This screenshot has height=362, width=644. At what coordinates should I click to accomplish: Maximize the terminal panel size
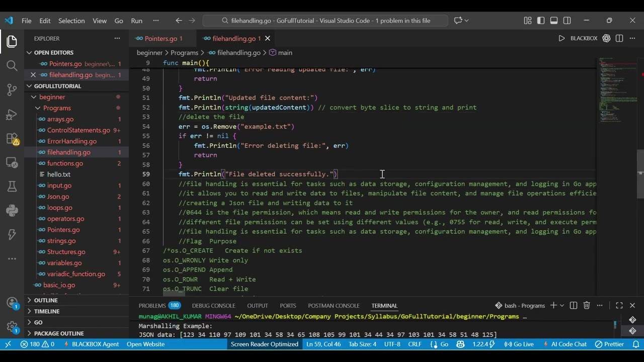[619, 305]
